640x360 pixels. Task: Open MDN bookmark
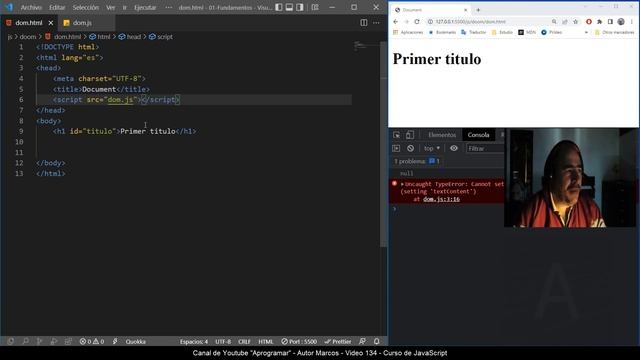(x=527, y=32)
